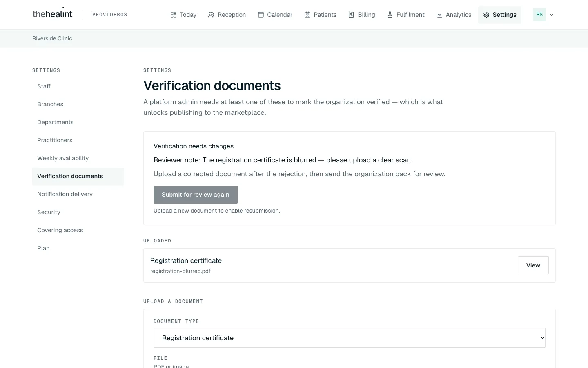Expand the account menu chevron
Screen dimensions: 588x368
click(552, 15)
